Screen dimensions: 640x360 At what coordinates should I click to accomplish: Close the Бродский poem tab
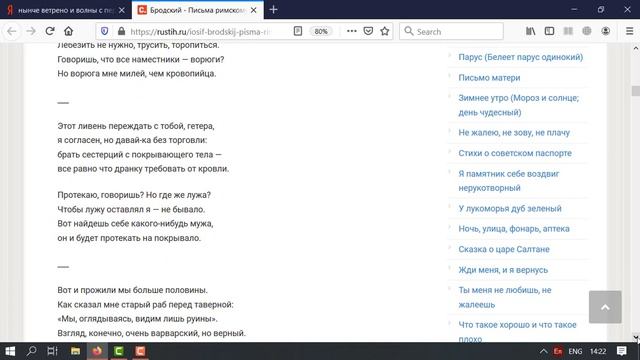(x=253, y=10)
